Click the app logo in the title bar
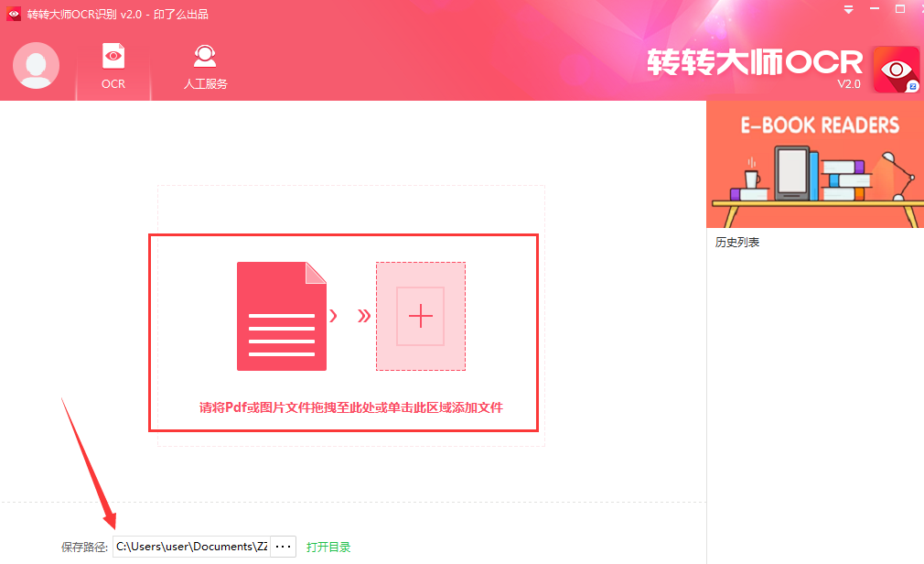 [x=12, y=13]
